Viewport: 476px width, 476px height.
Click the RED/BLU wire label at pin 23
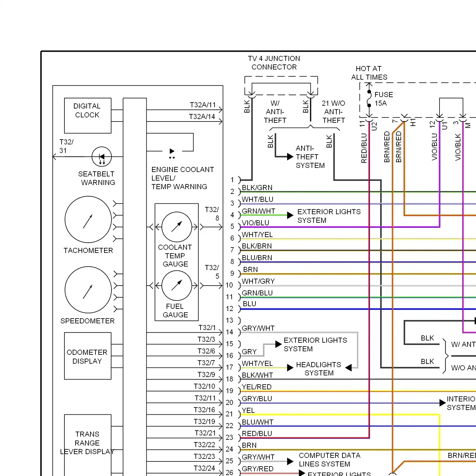[257, 434]
